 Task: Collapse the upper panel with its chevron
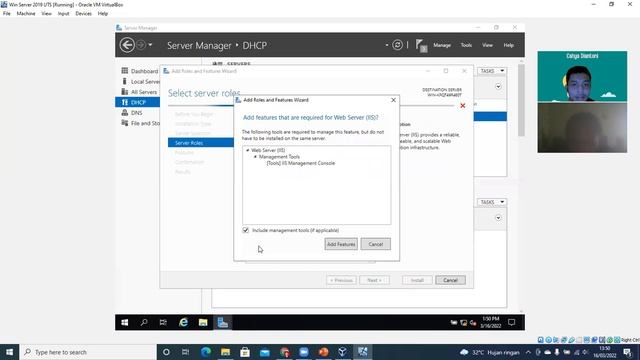pyautogui.click(x=498, y=87)
